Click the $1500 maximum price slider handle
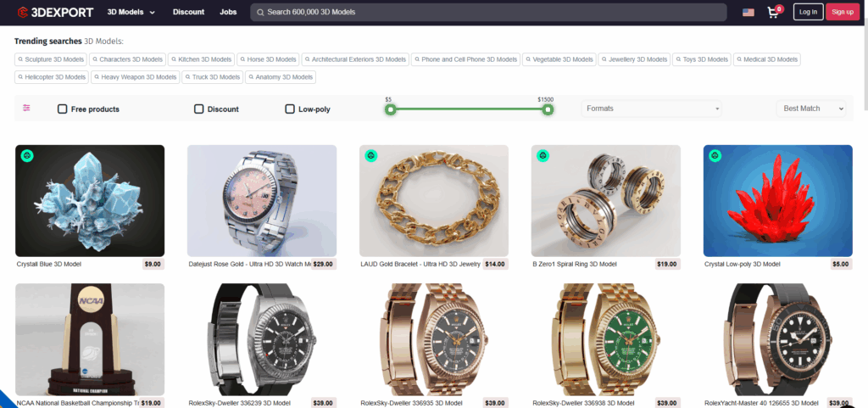The height and width of the screenshot is (408, 868). [548, 109]
